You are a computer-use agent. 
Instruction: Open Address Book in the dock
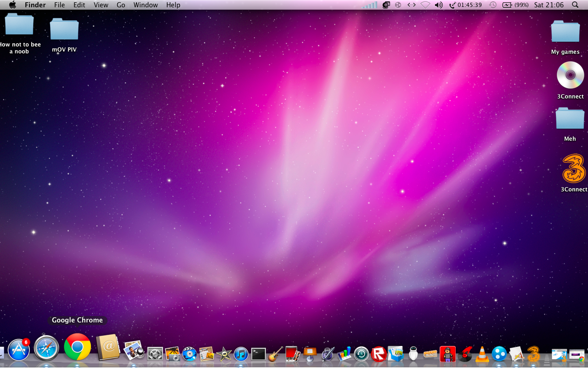(x=108, y=348)
